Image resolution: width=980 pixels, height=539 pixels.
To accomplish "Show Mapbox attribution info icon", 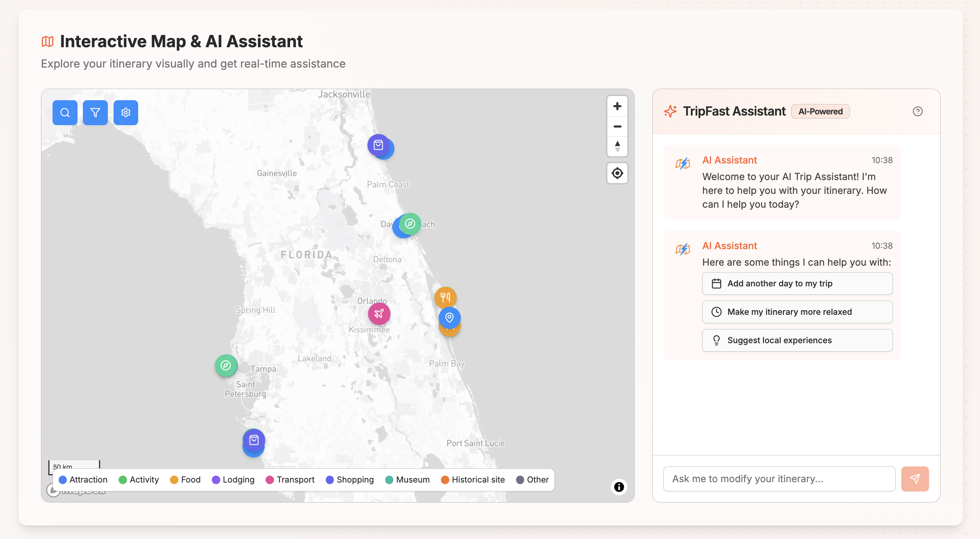I will [x=619, y=487].
